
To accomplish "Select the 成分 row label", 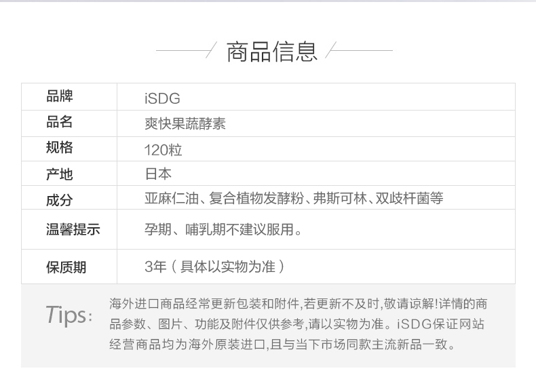I will (59, 200).
